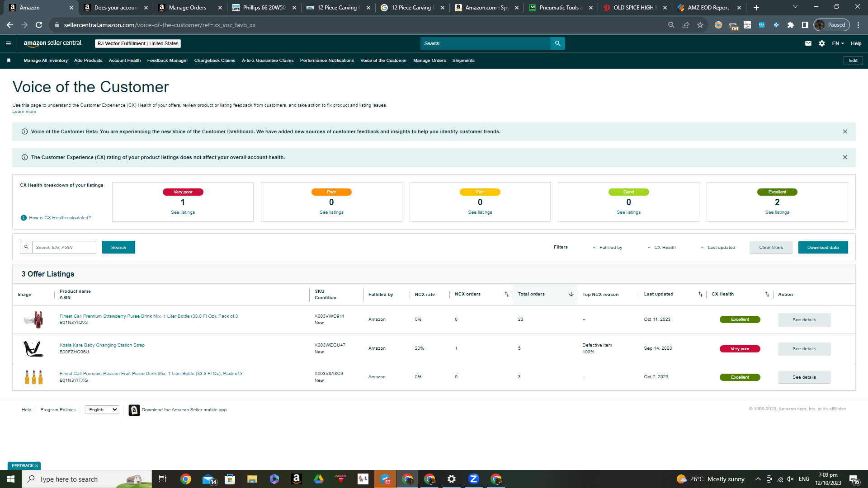This screenshot has width=868, height=488.
Task: Open Google Drive from the taskbar
Action: click(x=319, y=479)
